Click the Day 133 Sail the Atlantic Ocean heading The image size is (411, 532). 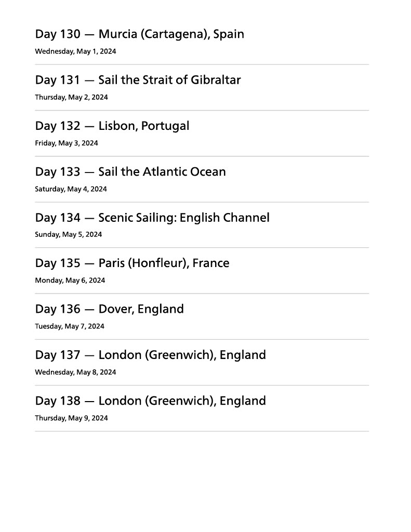tap(130, 171)
